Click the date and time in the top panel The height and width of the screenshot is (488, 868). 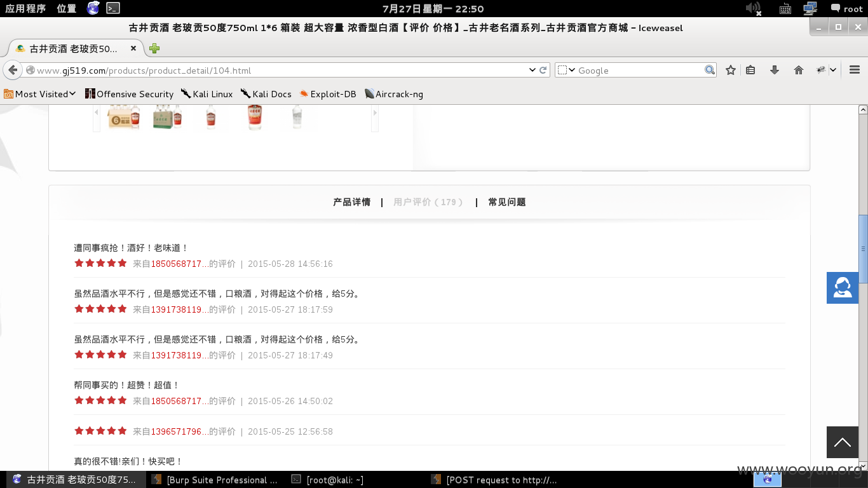click(433, 8)
